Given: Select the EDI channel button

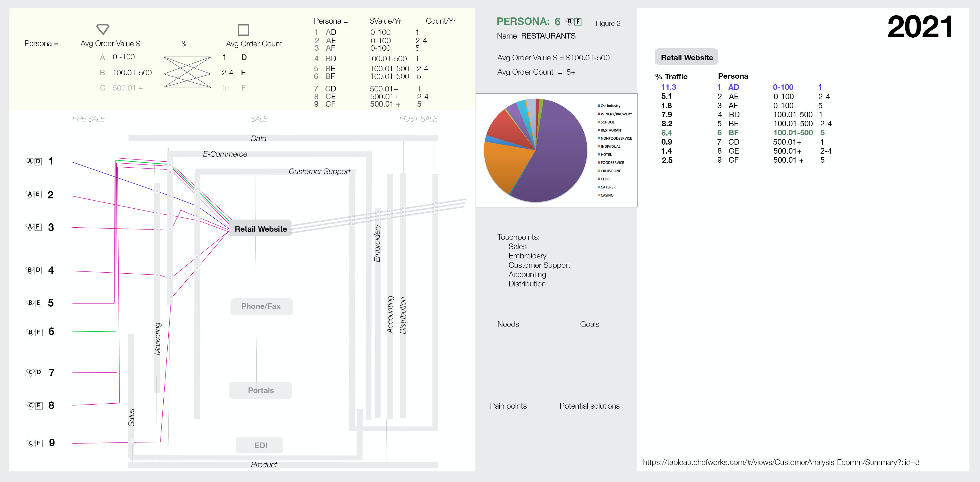Looking at the screenshot, I should [x=261, y=445].
